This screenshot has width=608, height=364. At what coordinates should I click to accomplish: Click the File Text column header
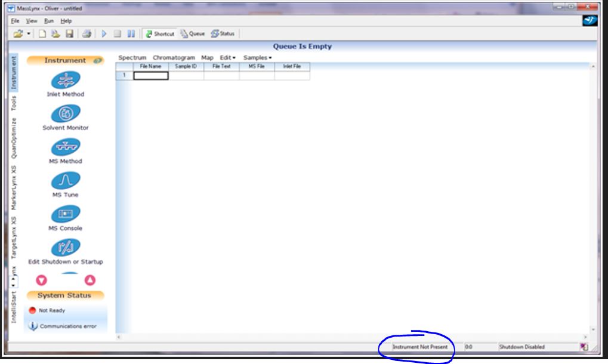[x=221, y=66]
